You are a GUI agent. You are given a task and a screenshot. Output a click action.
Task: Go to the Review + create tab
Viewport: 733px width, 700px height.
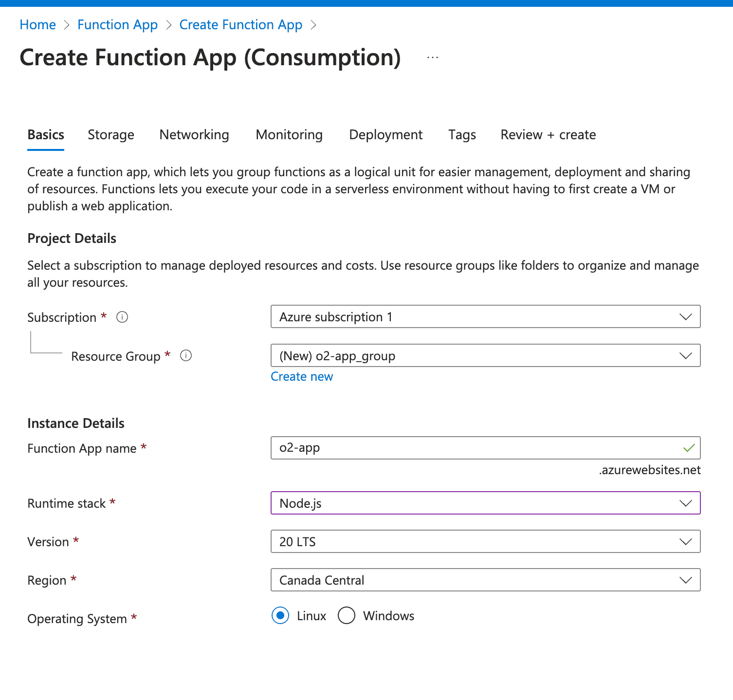tap(548, 135)
